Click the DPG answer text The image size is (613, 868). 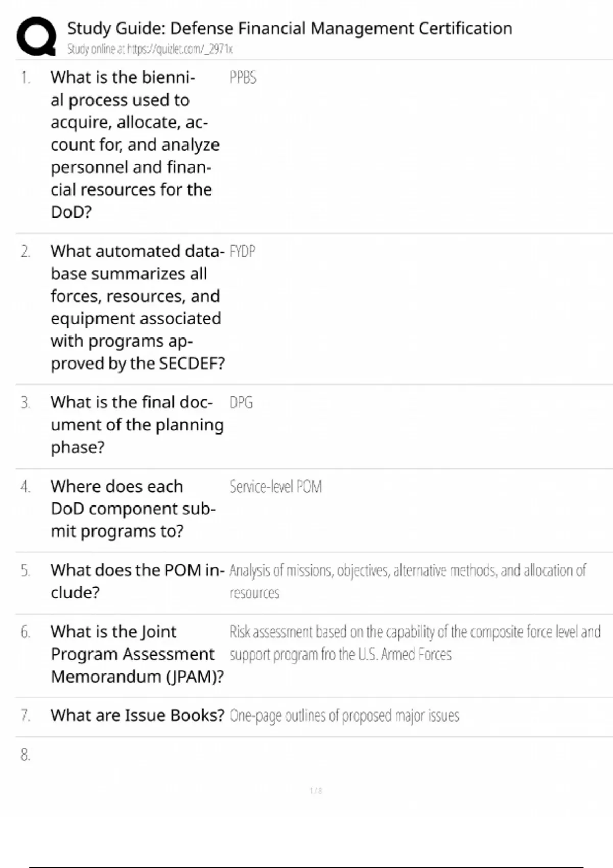pos(241,403)
